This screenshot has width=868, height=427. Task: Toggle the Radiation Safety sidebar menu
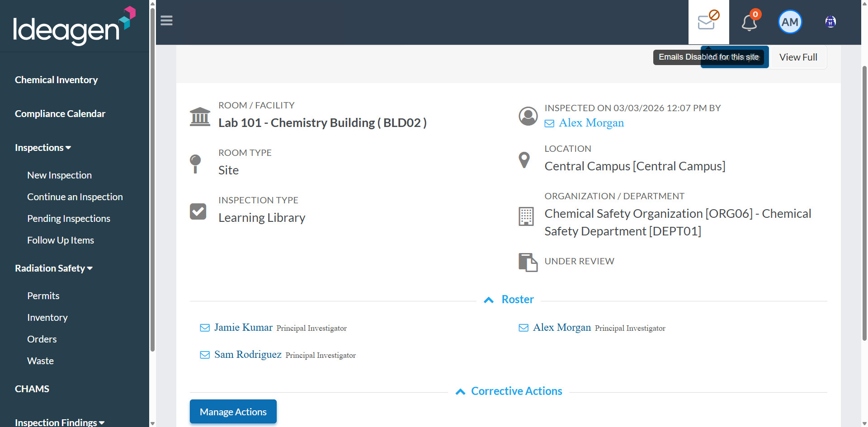pyautogui.click(x=54, y=268)
